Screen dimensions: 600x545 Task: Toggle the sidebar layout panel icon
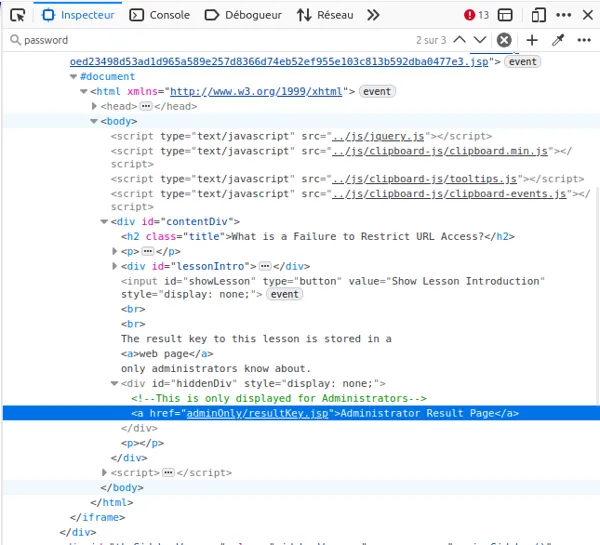[505, 15]
